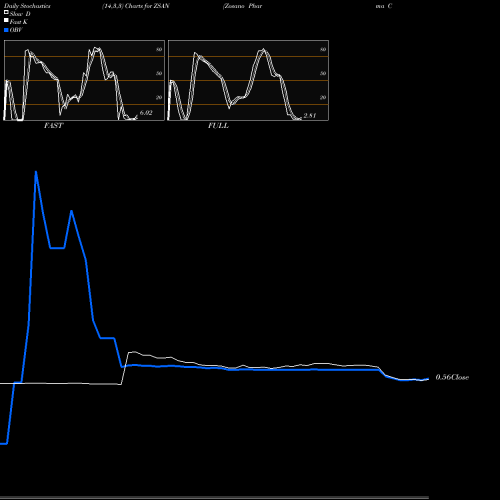
Task: Click the 2.81 value in FULL chart
Action: [310, 115]
